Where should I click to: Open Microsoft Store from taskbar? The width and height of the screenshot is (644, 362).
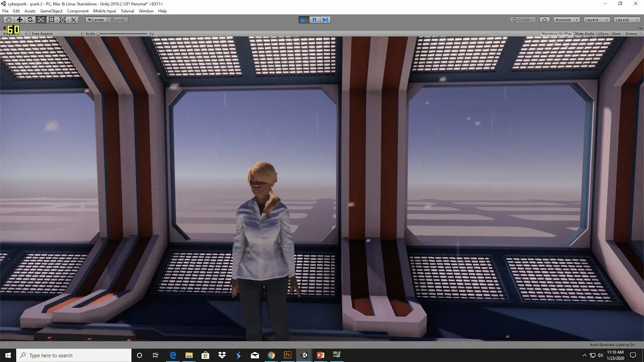(x=205, y=355)
